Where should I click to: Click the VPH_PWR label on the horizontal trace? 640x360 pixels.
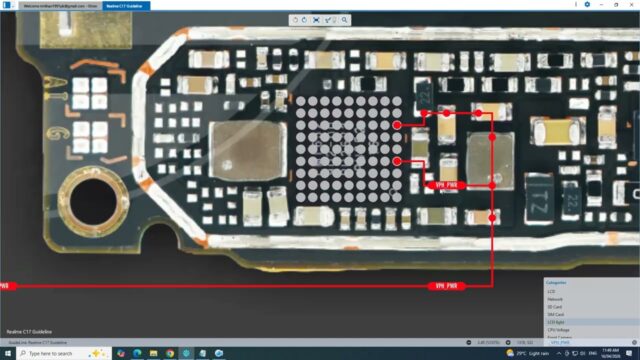446,286
